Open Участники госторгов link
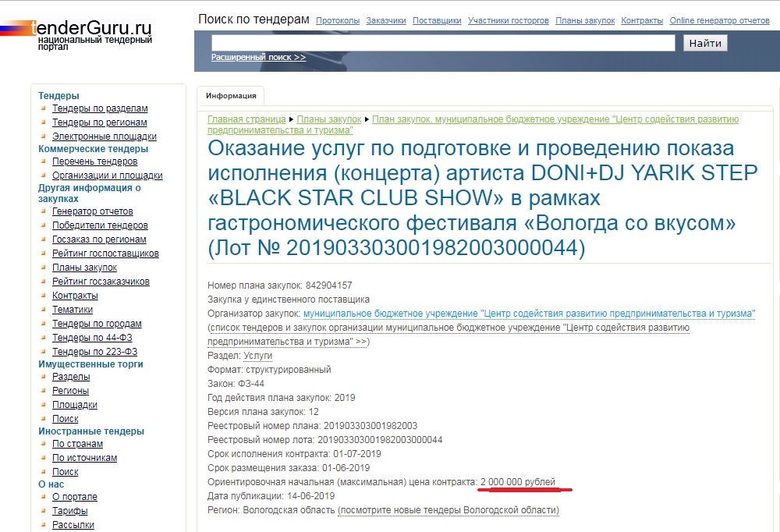 click(x=509, y=20)
